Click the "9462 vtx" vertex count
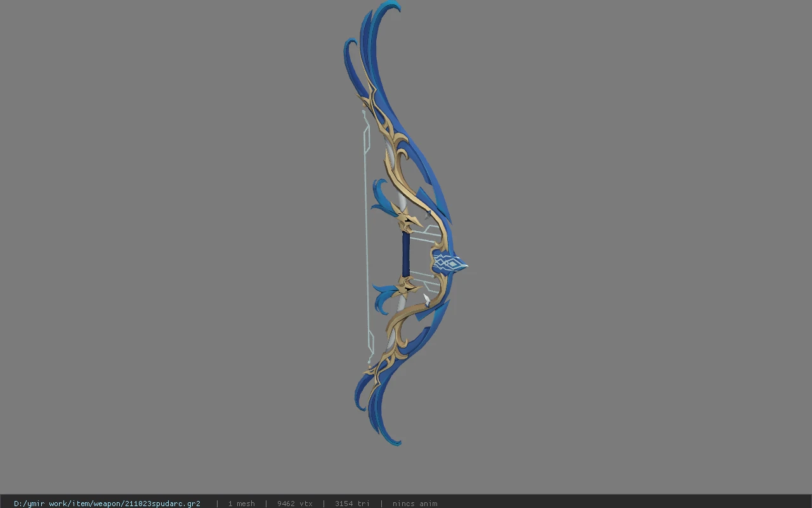812x508 pixels. (295, 504)
